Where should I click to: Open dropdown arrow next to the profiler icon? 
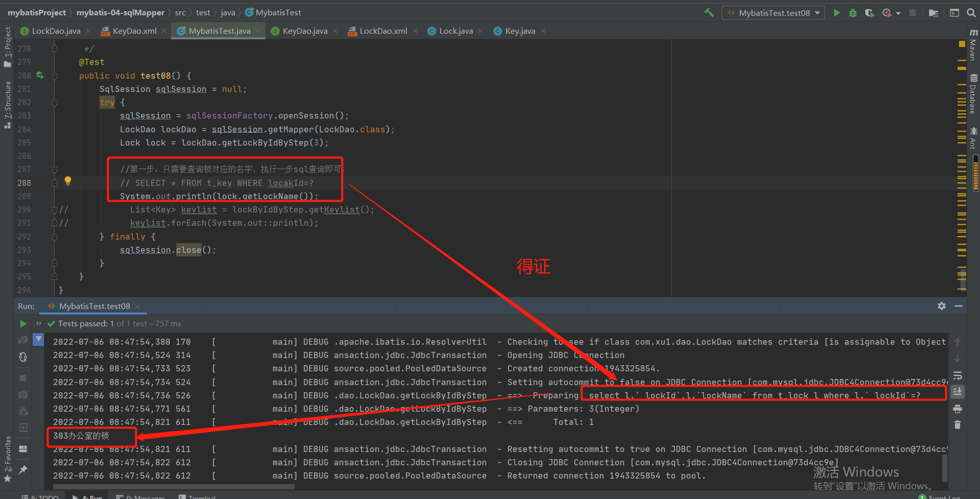pyautogui.click(x=898, y=13)
